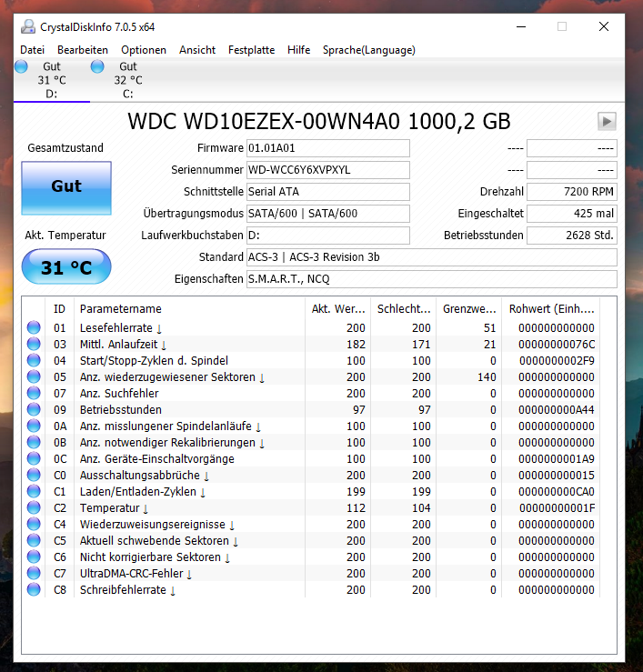Click status orb for Ausschaltungsabbrüche row
The image size is (643, 672).
[34, 475]
